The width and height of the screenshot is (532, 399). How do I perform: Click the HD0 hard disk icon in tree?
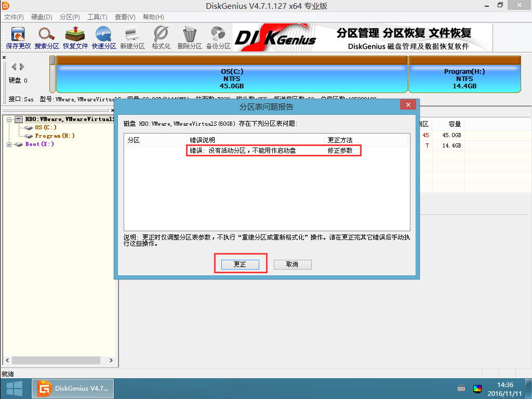pyautogui.click(x=19, y=119)
